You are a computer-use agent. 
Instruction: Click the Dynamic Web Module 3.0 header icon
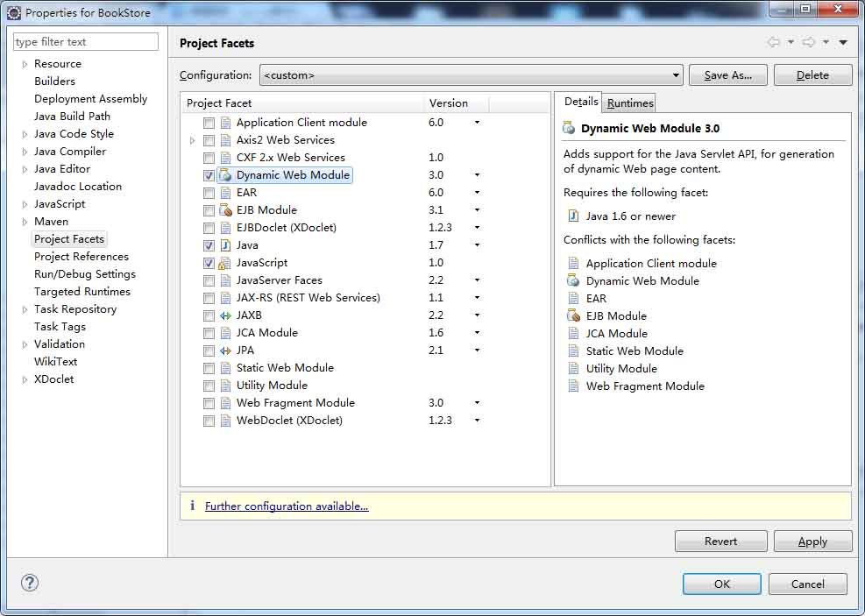569,129
